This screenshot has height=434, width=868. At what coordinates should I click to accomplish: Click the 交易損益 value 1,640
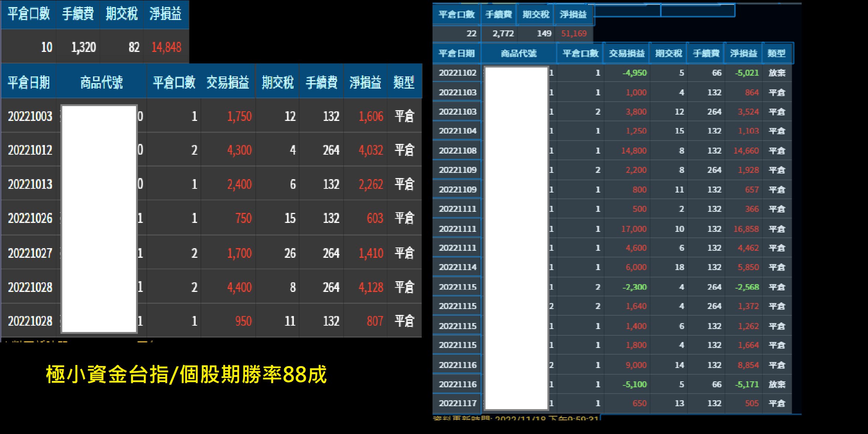[x=636, y=306]
